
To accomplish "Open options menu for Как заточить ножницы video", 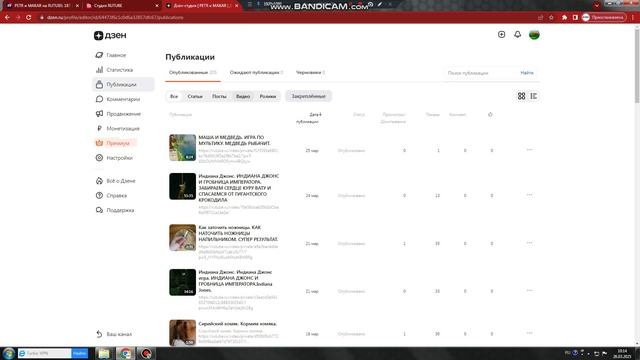I will pos(529,243).
